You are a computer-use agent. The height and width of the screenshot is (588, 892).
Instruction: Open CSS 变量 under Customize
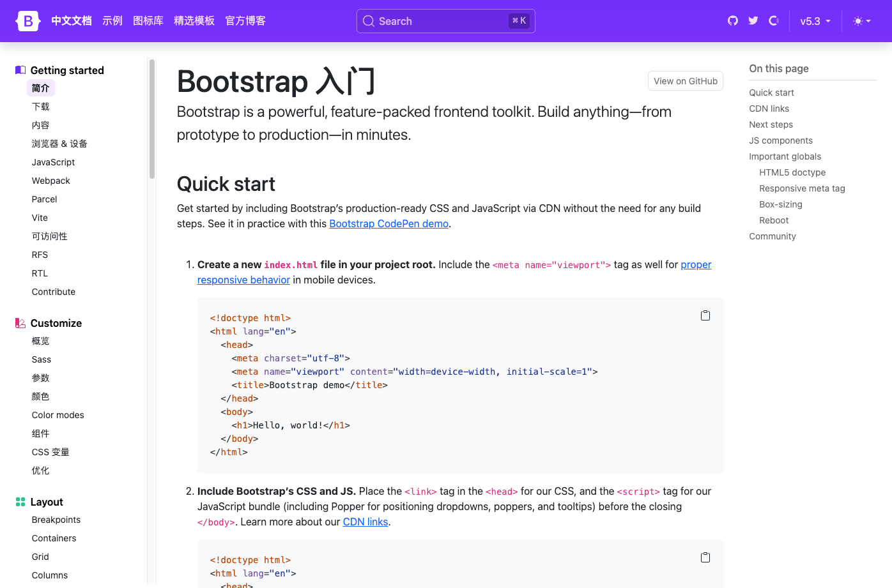50,452
